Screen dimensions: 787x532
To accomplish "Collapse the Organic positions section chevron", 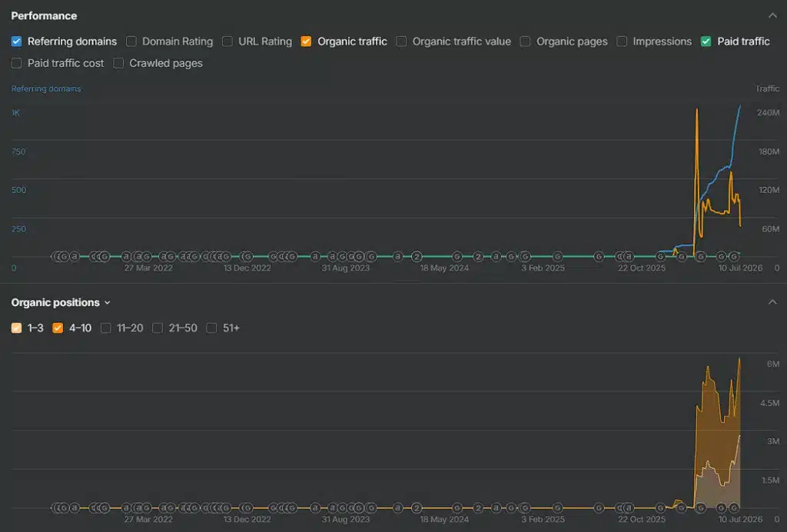I will point(772,302).
